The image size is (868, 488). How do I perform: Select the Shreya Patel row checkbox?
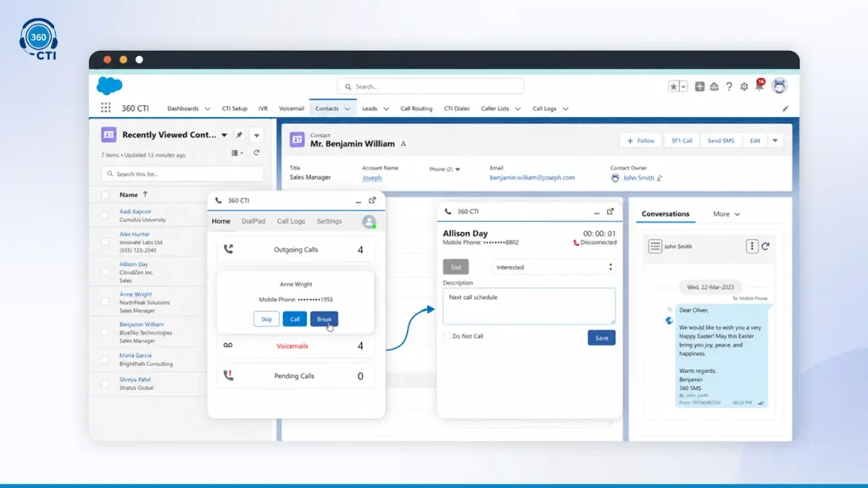click(105, 384)
